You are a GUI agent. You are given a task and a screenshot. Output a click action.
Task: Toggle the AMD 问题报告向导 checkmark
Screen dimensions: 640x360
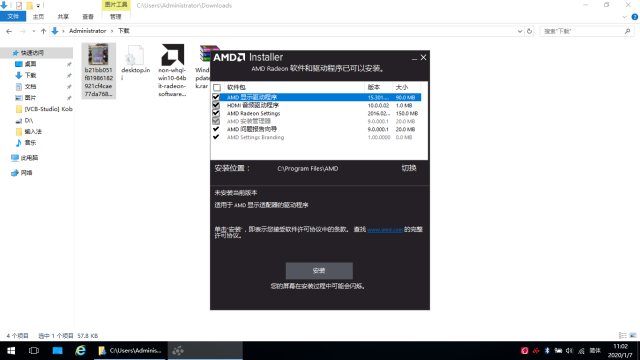click(x=216, y=129)
